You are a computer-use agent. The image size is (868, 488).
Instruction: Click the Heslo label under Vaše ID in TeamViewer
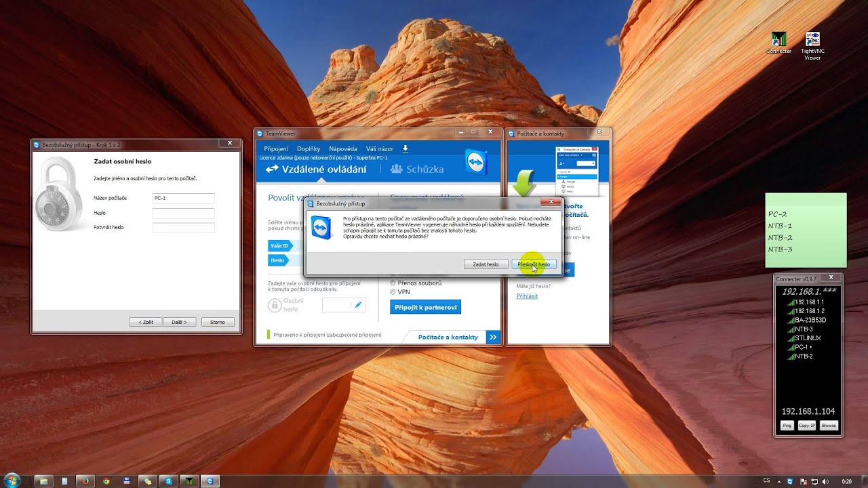[278, 260]
